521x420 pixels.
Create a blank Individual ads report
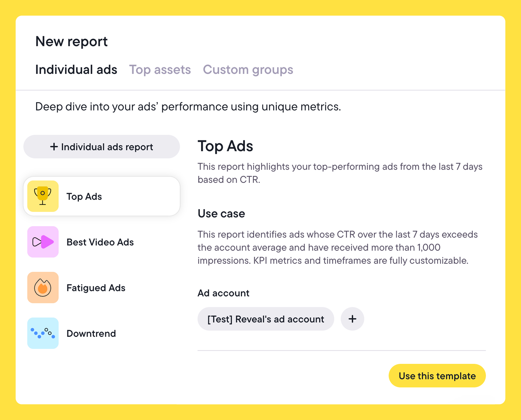point(102,147)
